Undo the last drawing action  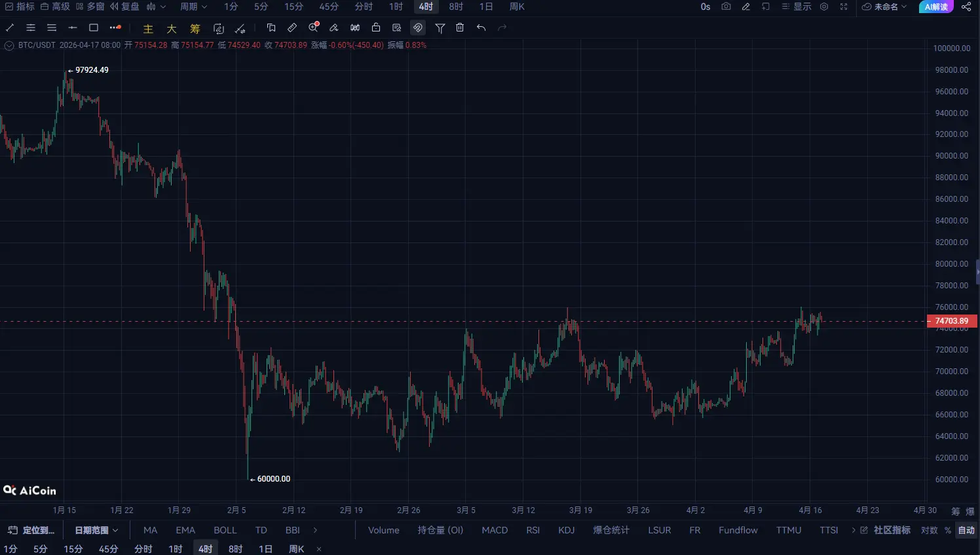(x=481, y=28)
